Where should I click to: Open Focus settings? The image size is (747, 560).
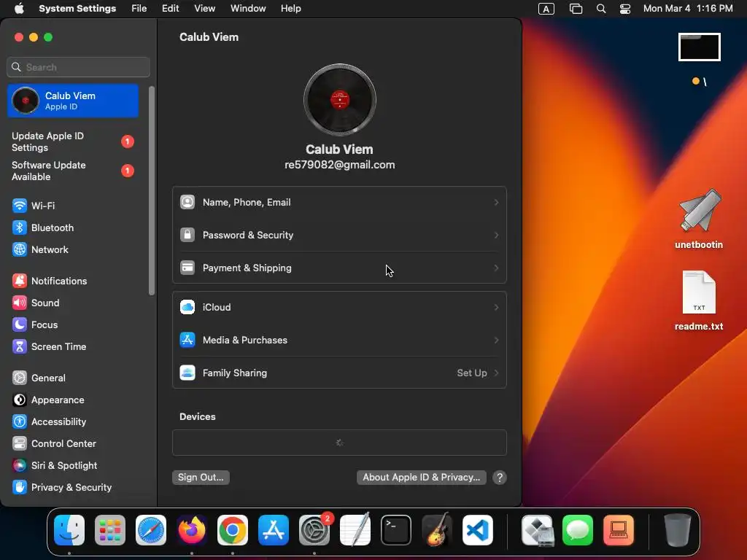[x=35, y=324]
